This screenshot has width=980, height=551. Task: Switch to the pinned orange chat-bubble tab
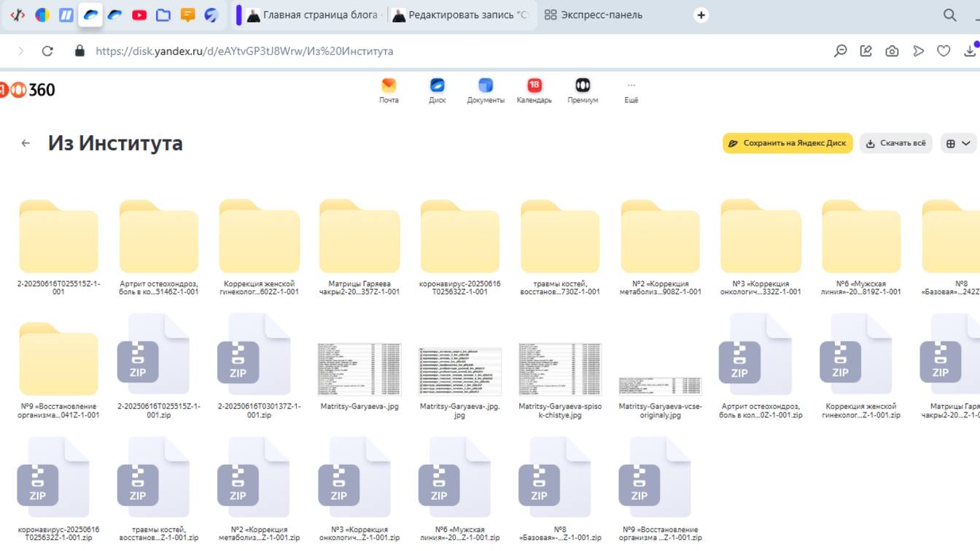187,15
